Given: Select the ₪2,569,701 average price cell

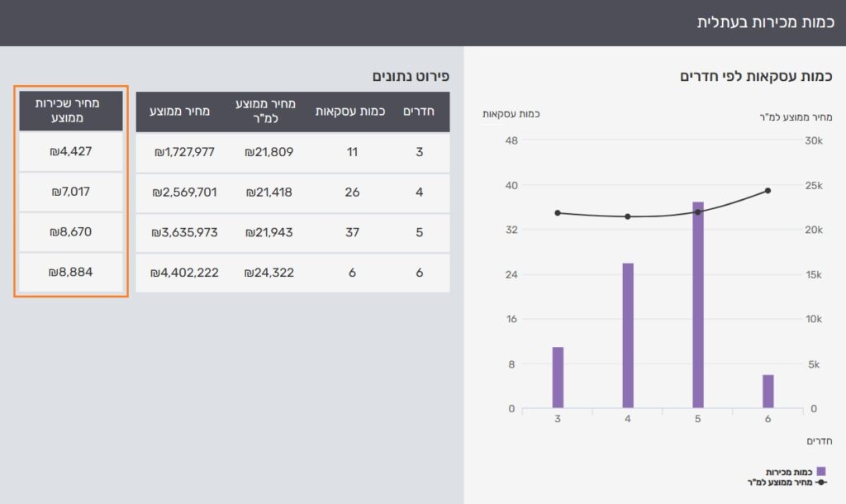Looking at the screenshot, I should coord(184,193).
